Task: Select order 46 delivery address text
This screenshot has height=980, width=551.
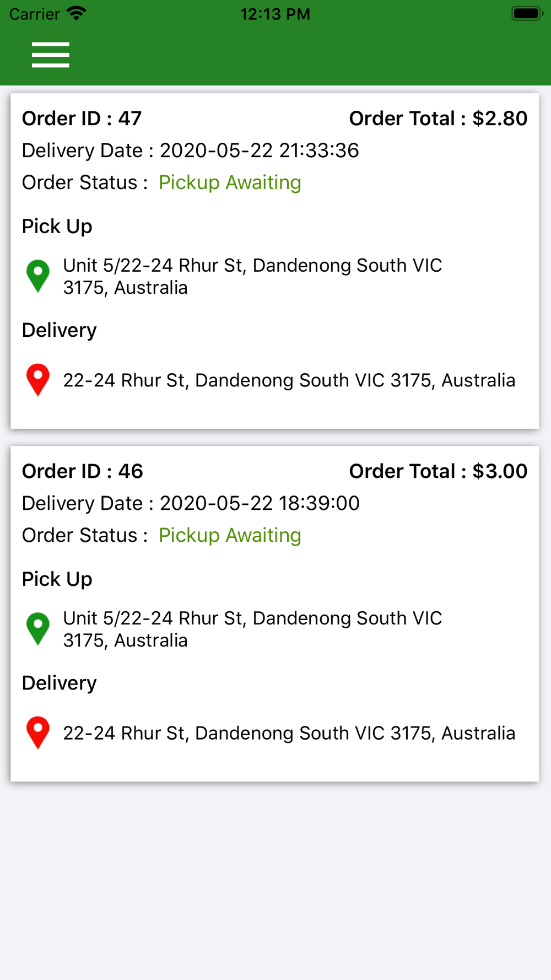Action: pos(289,733)
